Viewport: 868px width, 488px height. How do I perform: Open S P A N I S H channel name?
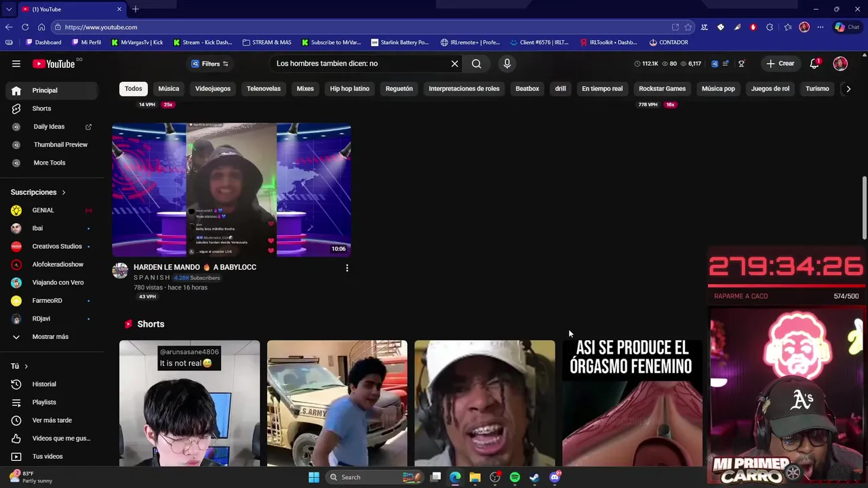pyautogui.click(x=152, y=278)
